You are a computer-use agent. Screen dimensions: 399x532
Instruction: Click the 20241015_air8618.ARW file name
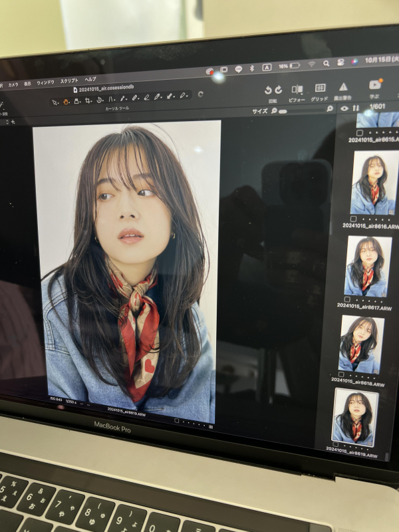[358, 382]
